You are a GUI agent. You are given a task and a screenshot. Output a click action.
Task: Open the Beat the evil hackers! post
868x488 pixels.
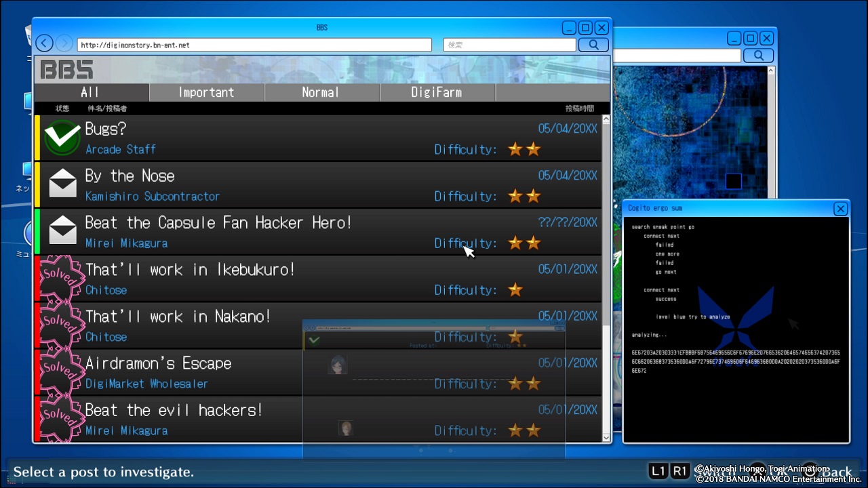(x=174, y=411)
